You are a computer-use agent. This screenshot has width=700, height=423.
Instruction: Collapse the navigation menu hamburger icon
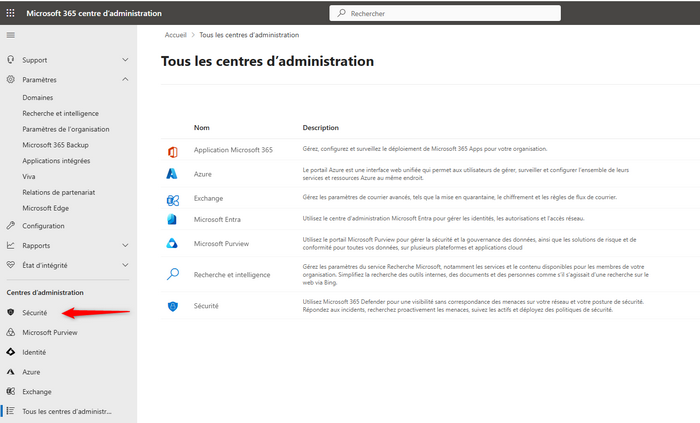[x=11, y=35]
